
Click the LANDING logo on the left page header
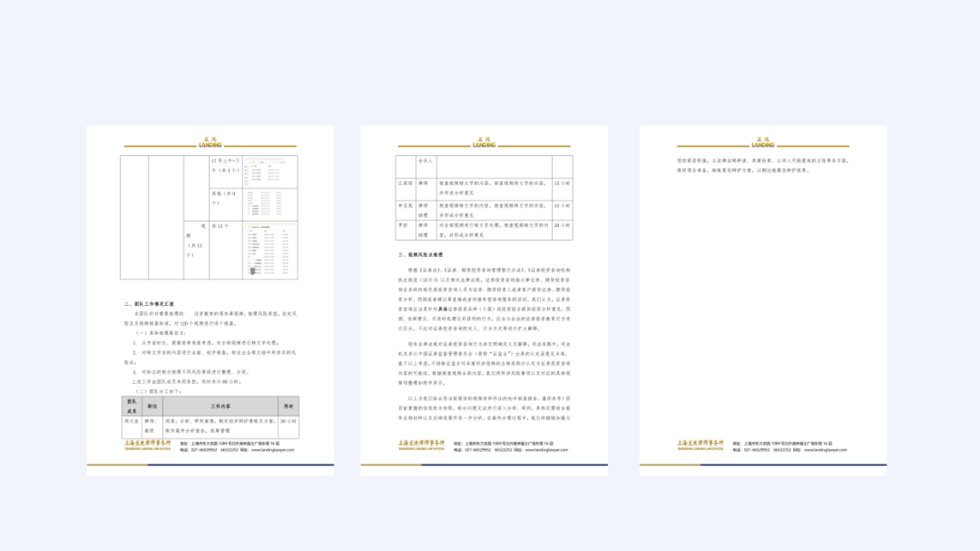tap(211, 143)
